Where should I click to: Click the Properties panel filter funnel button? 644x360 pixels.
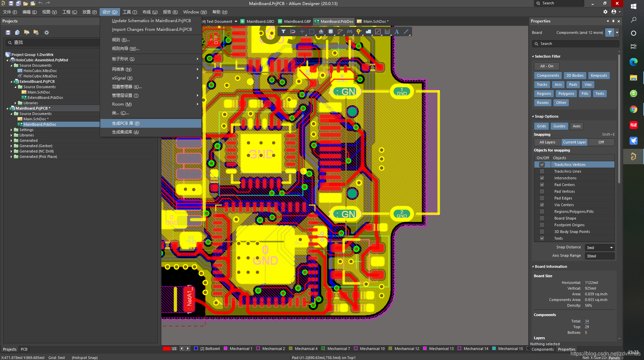[609, 33]
